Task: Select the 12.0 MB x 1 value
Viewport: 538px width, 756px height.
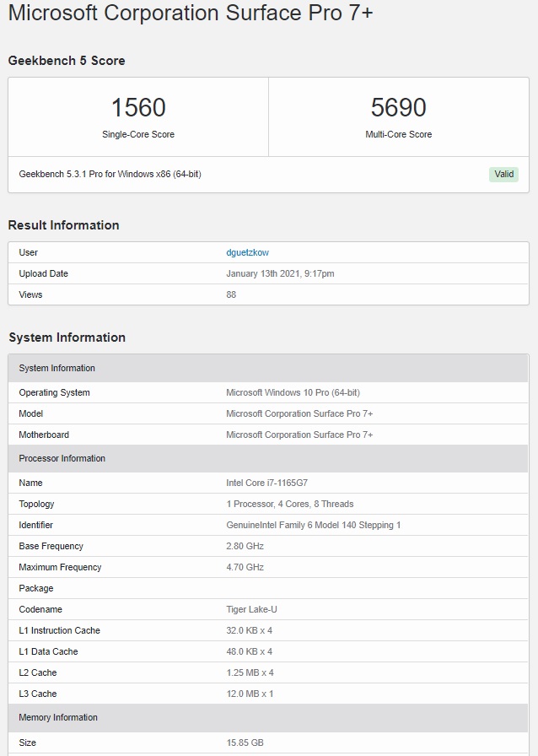Action: pyautogui.click(x=250, y=694)
